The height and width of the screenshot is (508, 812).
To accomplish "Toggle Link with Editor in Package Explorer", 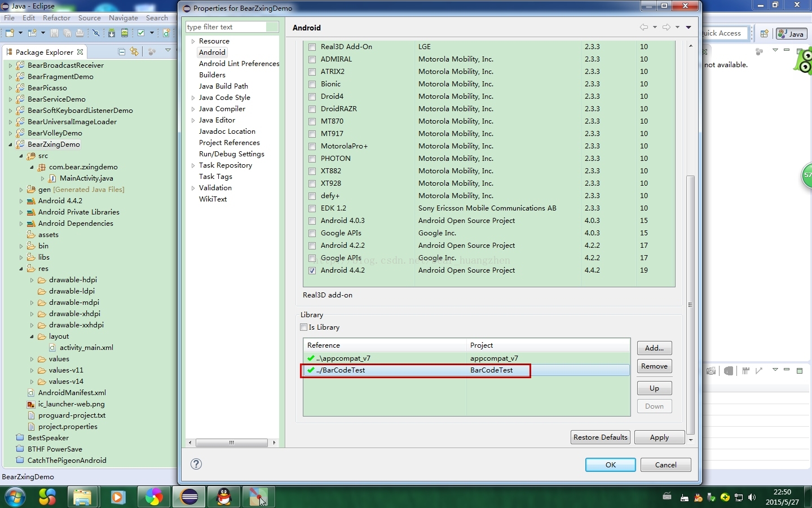I will click(134, 52).
